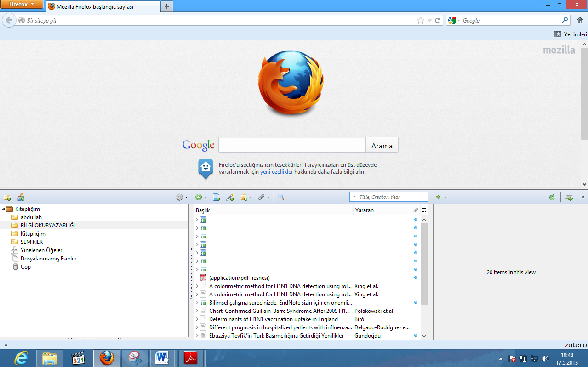Image resolution: width=588 pixels, height=367 pixels.
Task: Open the Zotero actions gear menu
Action: point(181,198)
